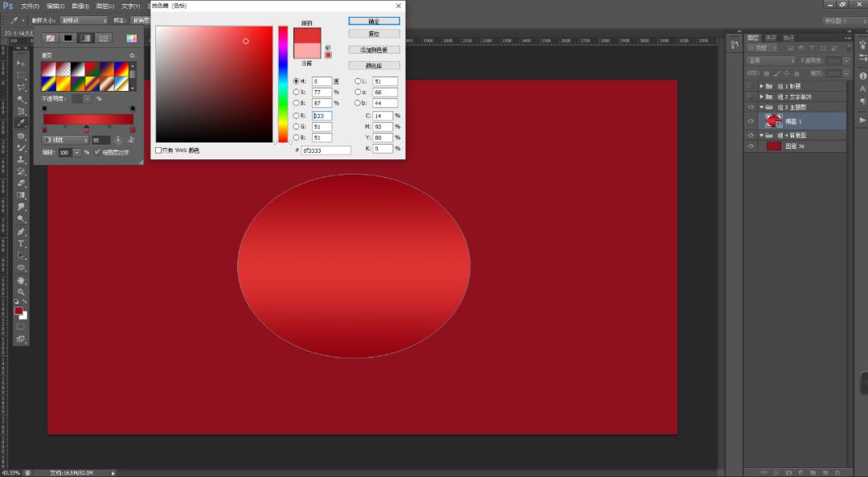Select the Rectangular Marquee tool
Image resolution: width=868 pixels, height=477 pixels.
coord(21,75)
